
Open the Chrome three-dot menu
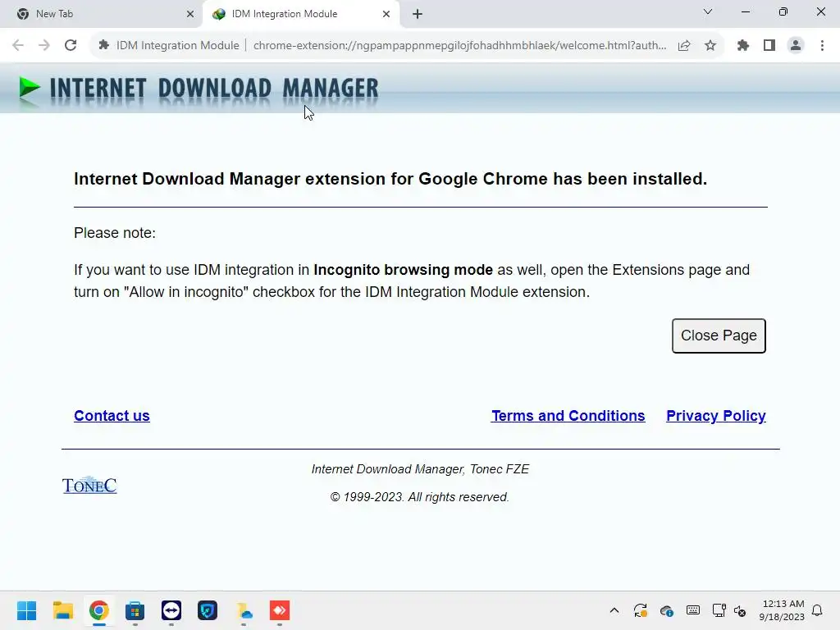[x=822, y=46]
